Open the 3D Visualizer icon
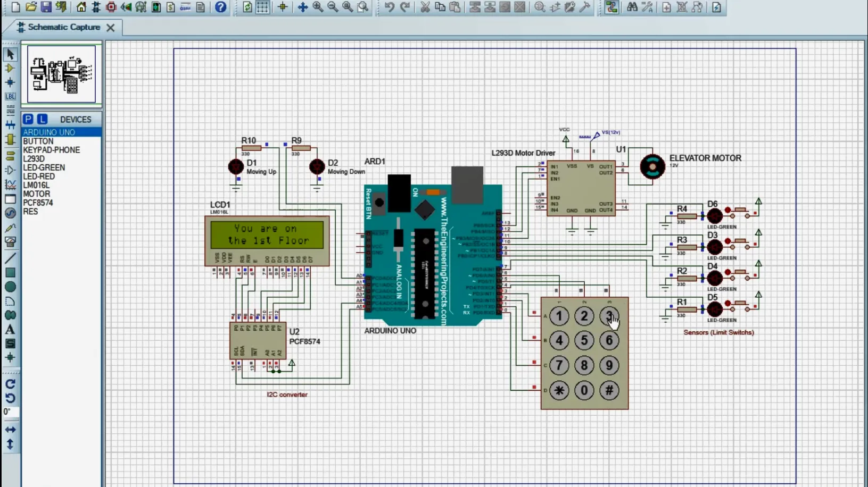The image size is (868, 487). point(126,7)
